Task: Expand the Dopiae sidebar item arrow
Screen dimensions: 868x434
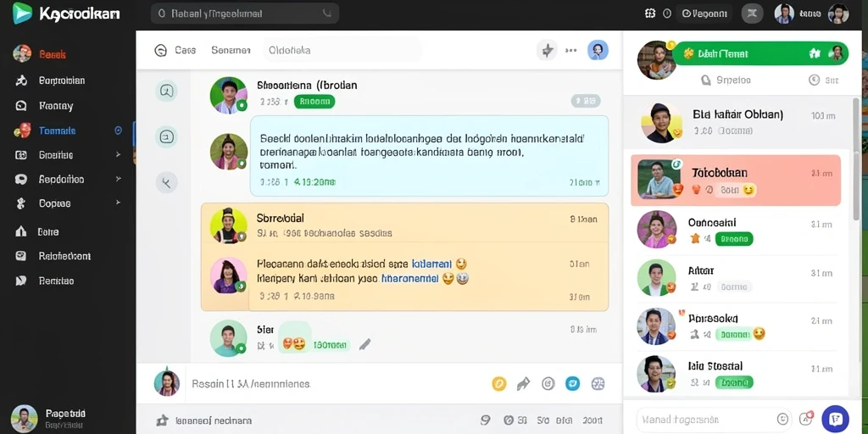Action: [x=118, y=203]
